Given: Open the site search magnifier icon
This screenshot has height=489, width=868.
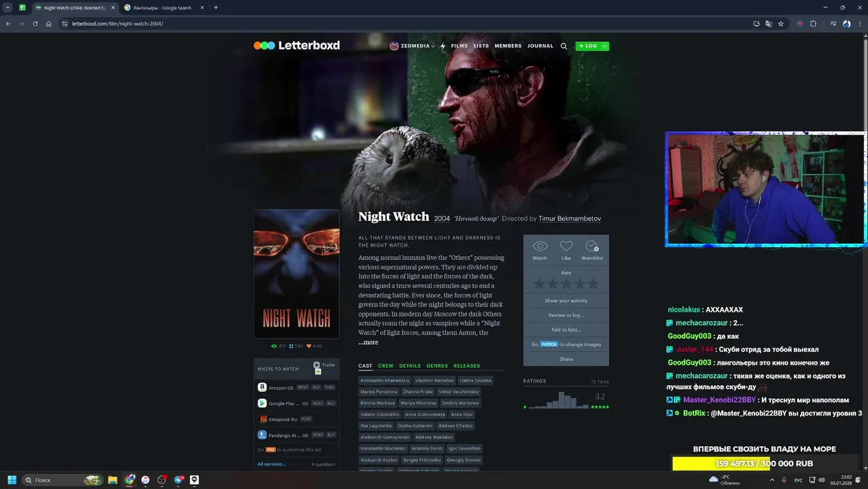Looking at the screenshot, I should 563,46.
